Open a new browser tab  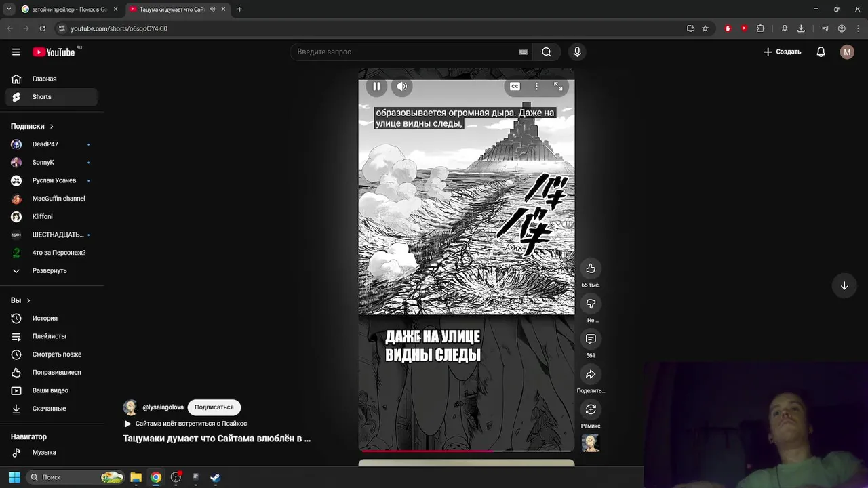click(x=239, y=9)
